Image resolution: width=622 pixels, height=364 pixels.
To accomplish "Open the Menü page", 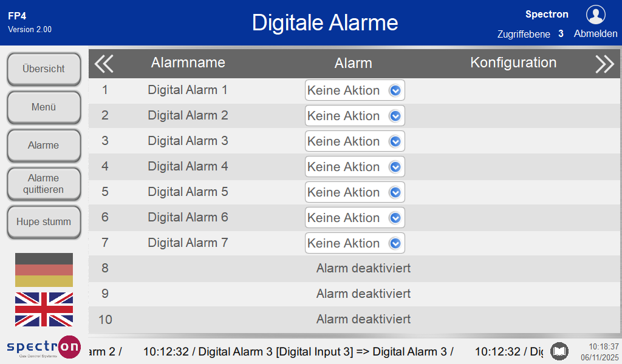I will [44, 107].
